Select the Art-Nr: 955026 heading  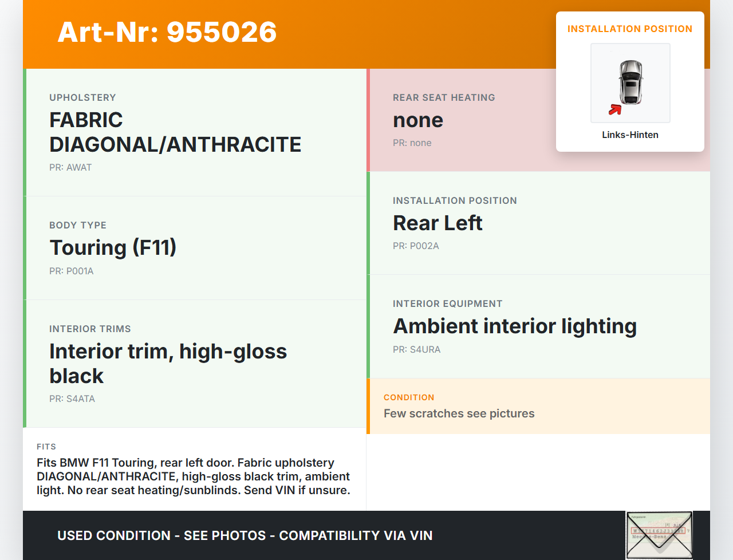click(x=167, y=32)
